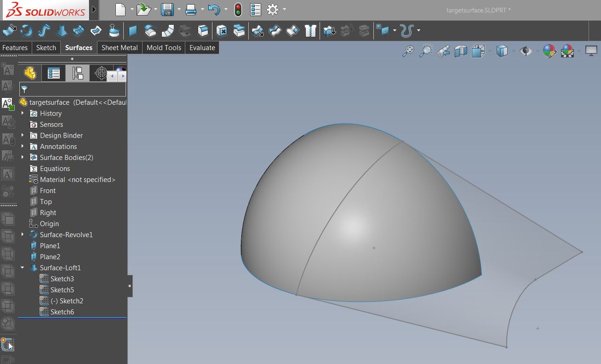The height and width of the screenshot is (364, 601).
Task: Select the Freeform surface tool
Action: click(x=114, y=31)
